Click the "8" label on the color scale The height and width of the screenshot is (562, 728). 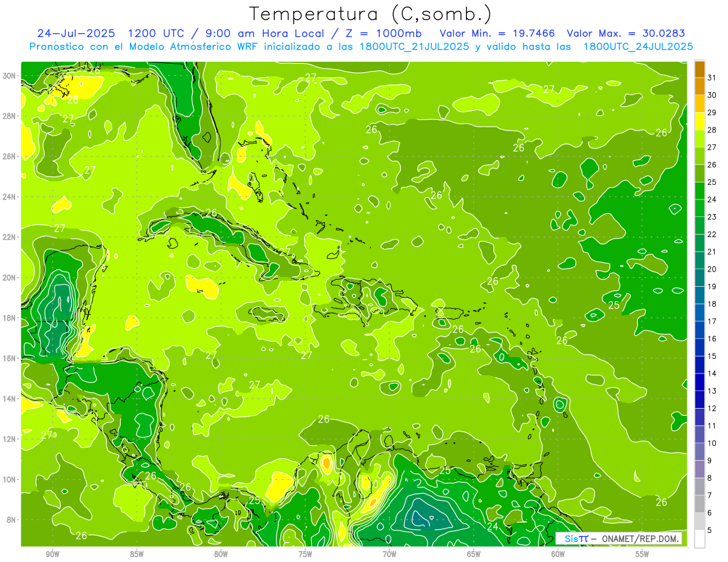709,478
